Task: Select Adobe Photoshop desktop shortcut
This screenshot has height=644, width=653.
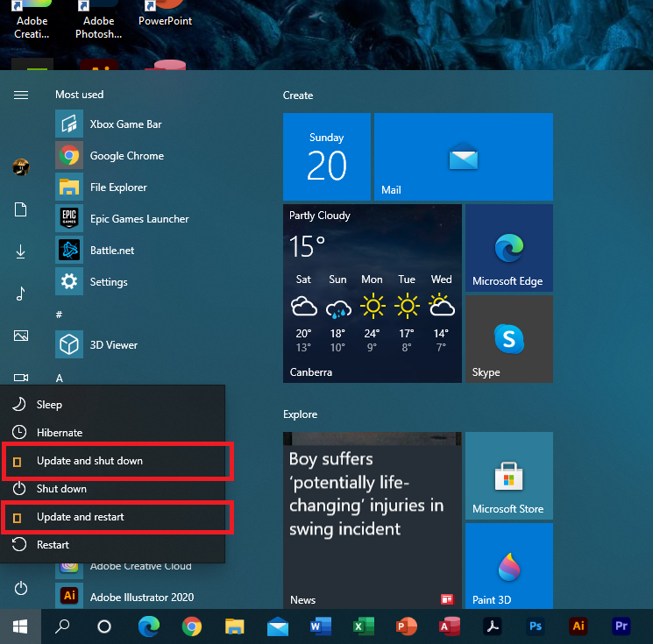Action: (x=99, y=20)
